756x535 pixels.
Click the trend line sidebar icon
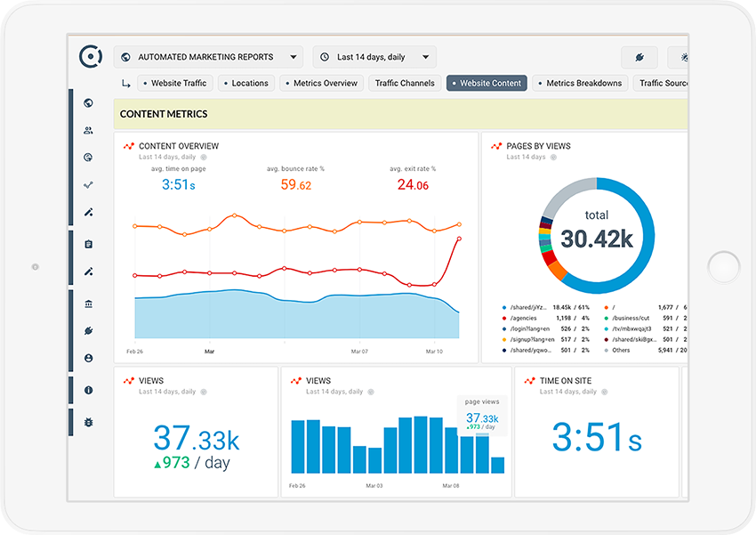click(x=88, y=185)
